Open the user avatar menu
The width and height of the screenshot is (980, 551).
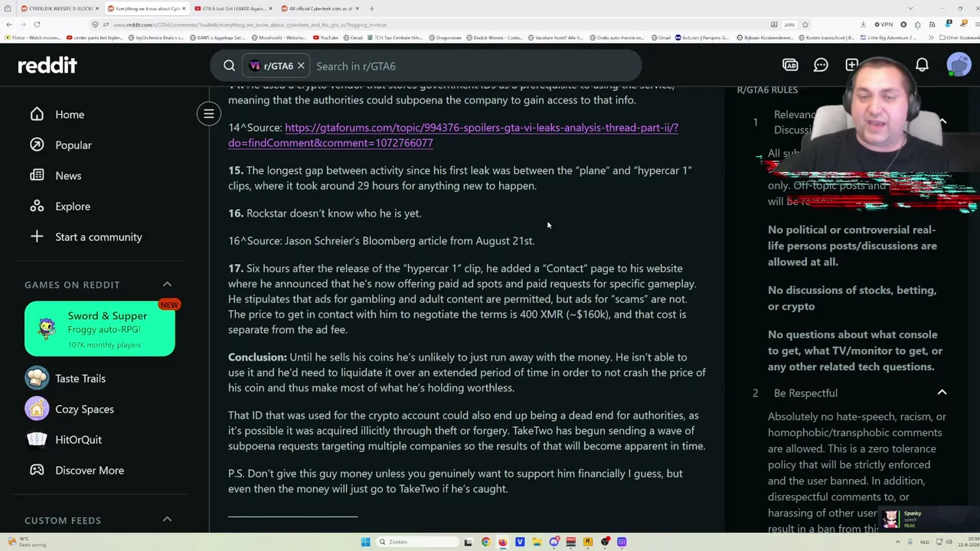click(x=959, y=66)
